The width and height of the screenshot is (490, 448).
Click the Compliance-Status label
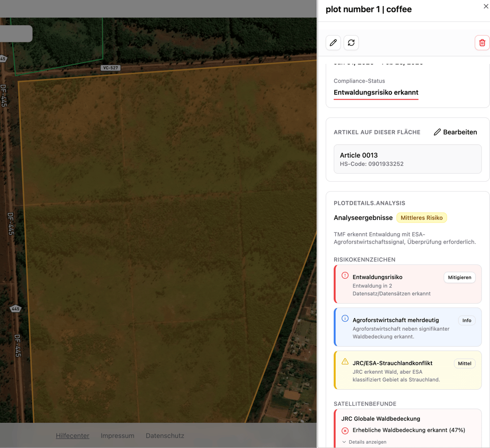359,81
